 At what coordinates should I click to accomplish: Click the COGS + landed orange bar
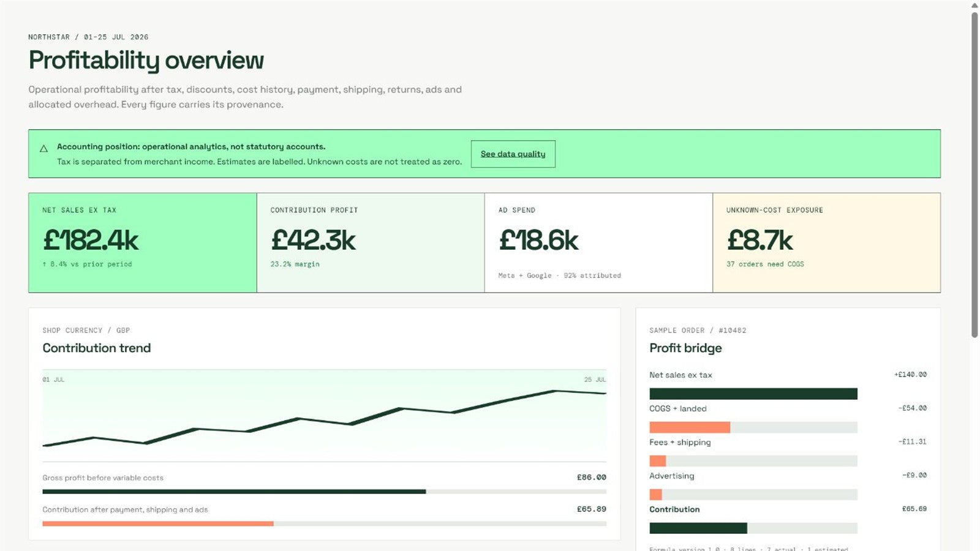coord(690,427)
